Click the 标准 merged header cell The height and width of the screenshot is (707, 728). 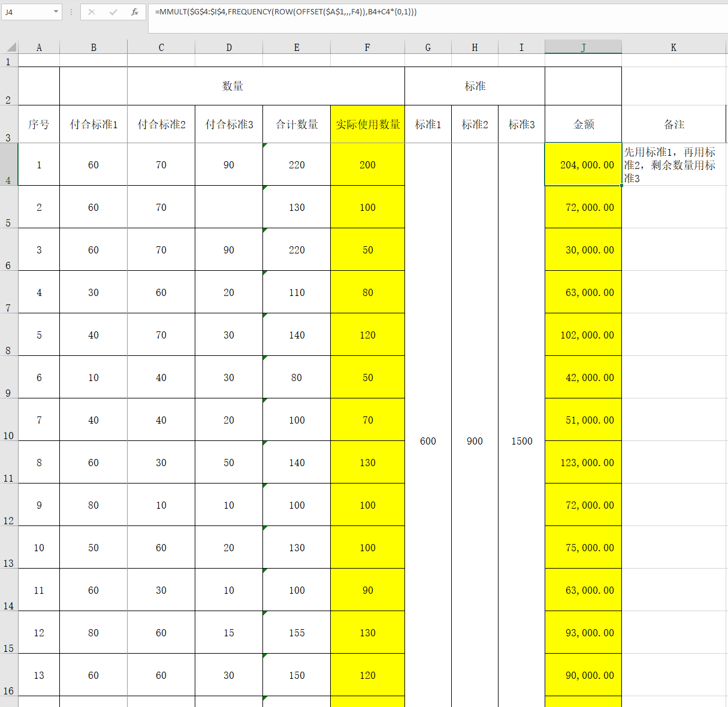(475, 86)
